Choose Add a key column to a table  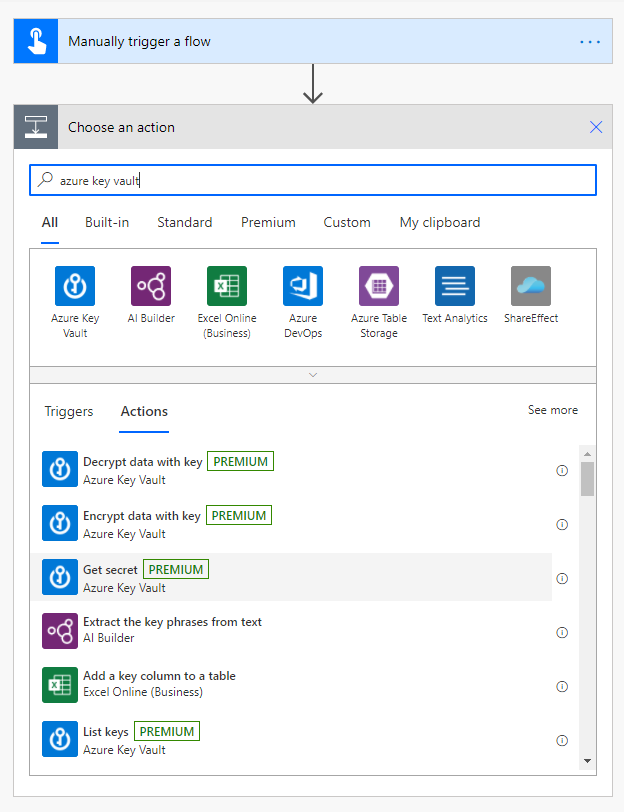[x=291, y=685]
